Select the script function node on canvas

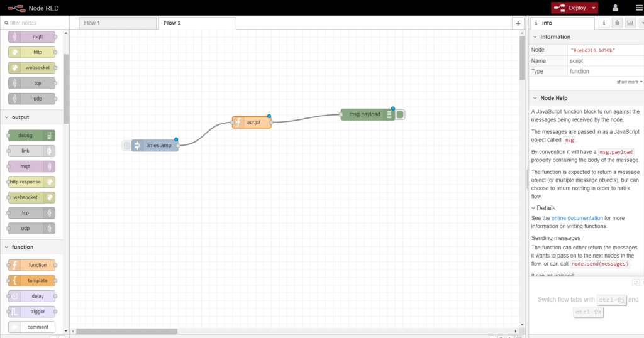[252, 123]
